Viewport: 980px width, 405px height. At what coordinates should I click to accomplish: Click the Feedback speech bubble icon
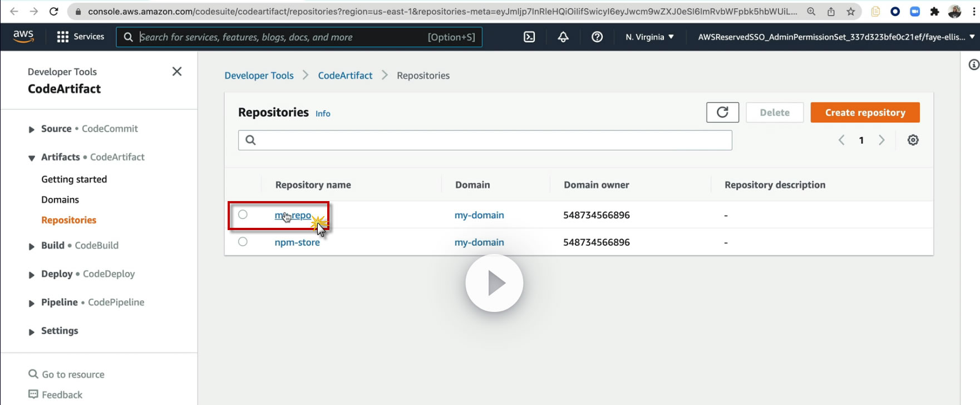point(33,394)
